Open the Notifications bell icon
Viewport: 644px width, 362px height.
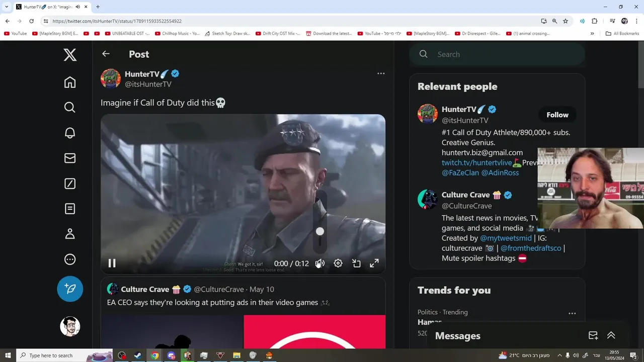70,133
